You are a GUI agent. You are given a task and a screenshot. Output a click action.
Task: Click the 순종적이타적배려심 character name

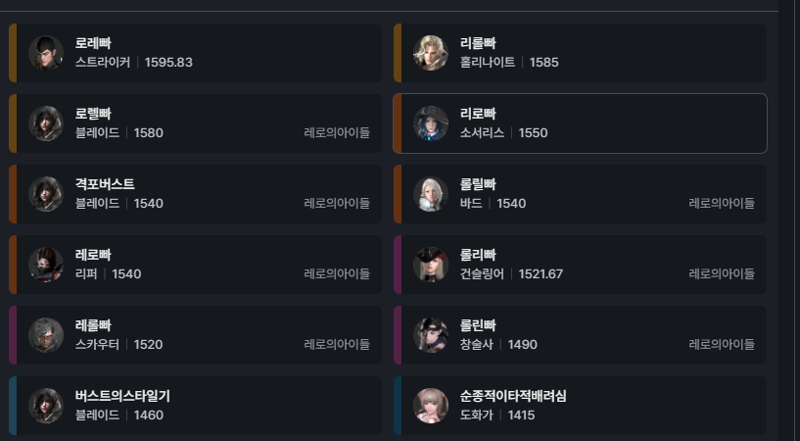[513, 396]
